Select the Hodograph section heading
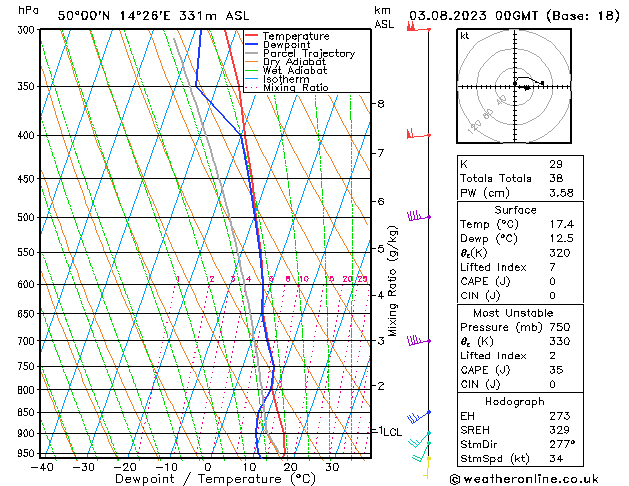The image size is (629, 486). (x=515, y=401)
